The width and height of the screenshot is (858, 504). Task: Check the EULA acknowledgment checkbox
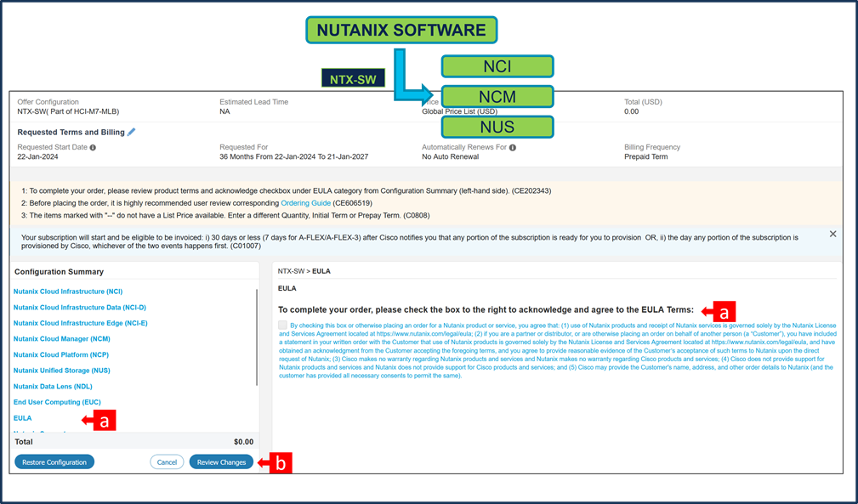point(282,325)
